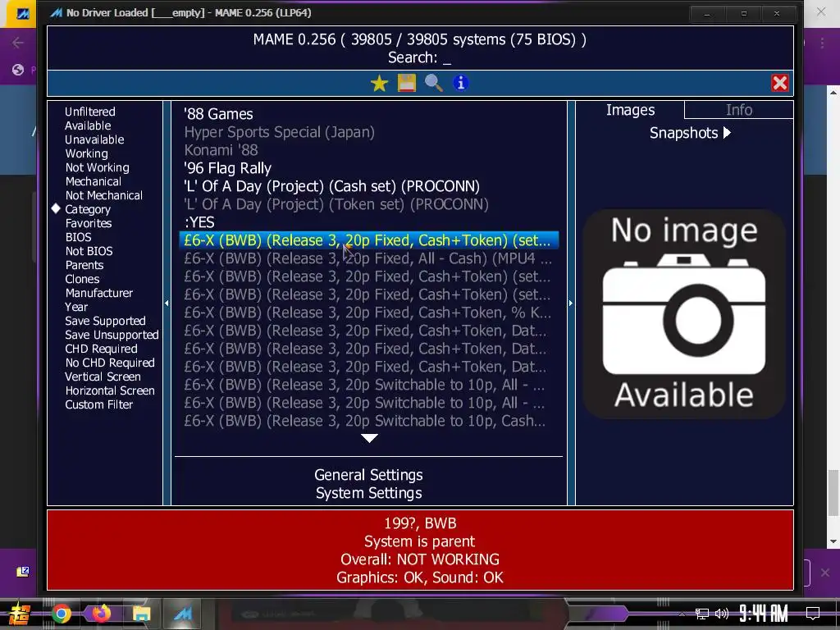
Task: Select the Mechanical filter
Action: tap(94, 181)
